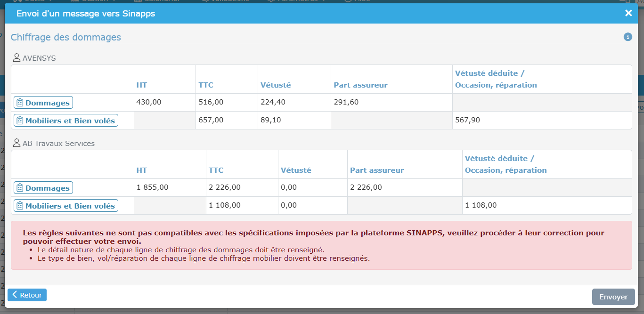This screenshot has height=314, width=644.
Task: Open the info icon beside Chiffrage des dommages
Action: [628, 37]
